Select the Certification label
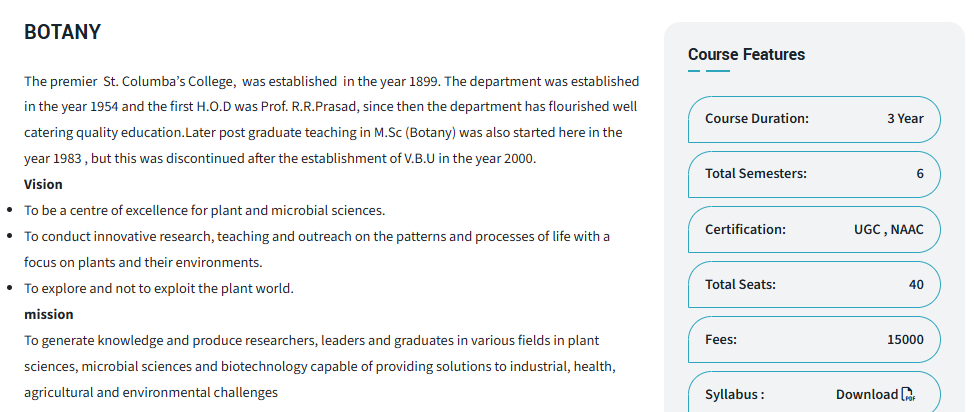This screenshot has width=974, height=412. click(745, 229)
